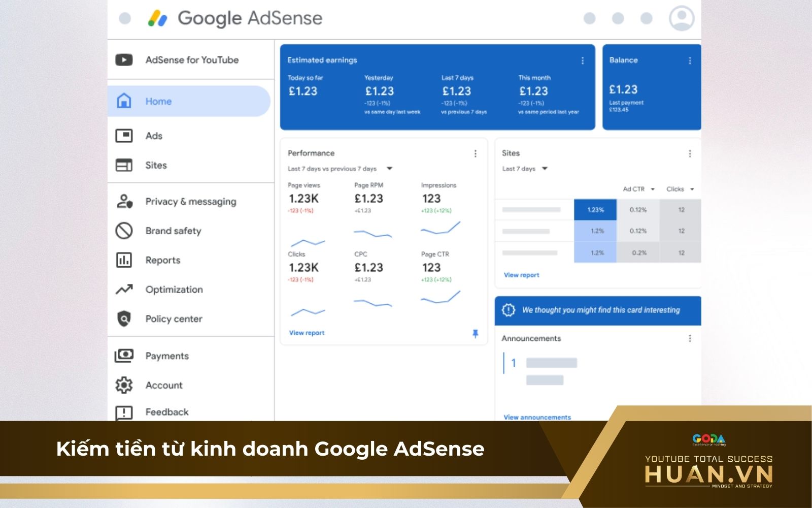The width and height of the screenshot is (812, 508).
Task: Click the Google AdSense logo
Action: click(236, 18)
